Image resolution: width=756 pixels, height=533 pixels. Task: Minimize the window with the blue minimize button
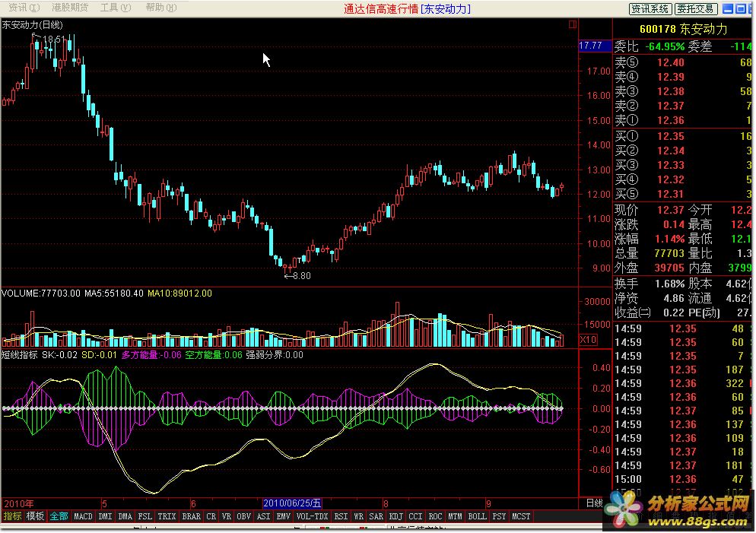click(728, 8)
